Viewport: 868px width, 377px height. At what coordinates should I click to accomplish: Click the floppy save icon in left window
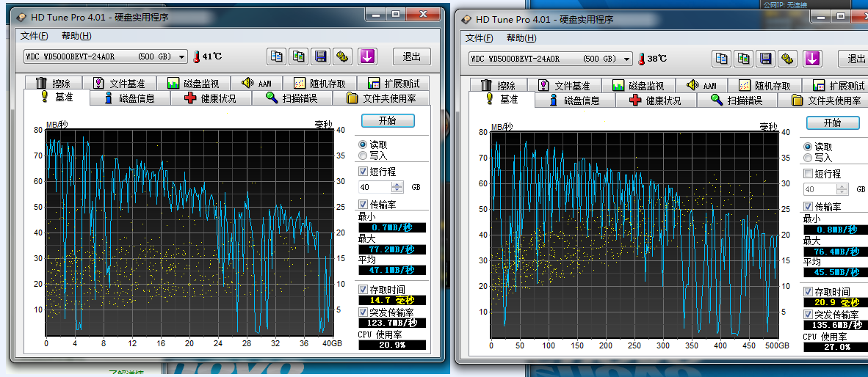(320, 56)
